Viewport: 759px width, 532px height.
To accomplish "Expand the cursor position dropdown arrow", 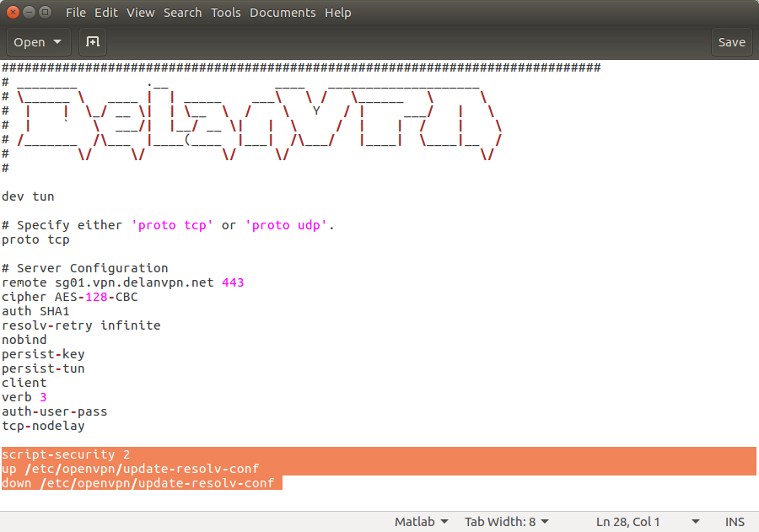I will coord(696,522).
